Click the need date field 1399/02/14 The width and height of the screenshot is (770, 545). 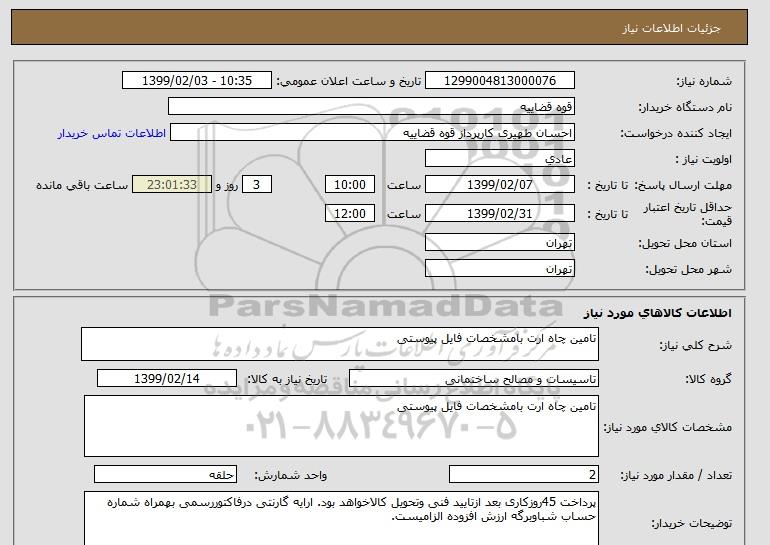tap(167, 379)
